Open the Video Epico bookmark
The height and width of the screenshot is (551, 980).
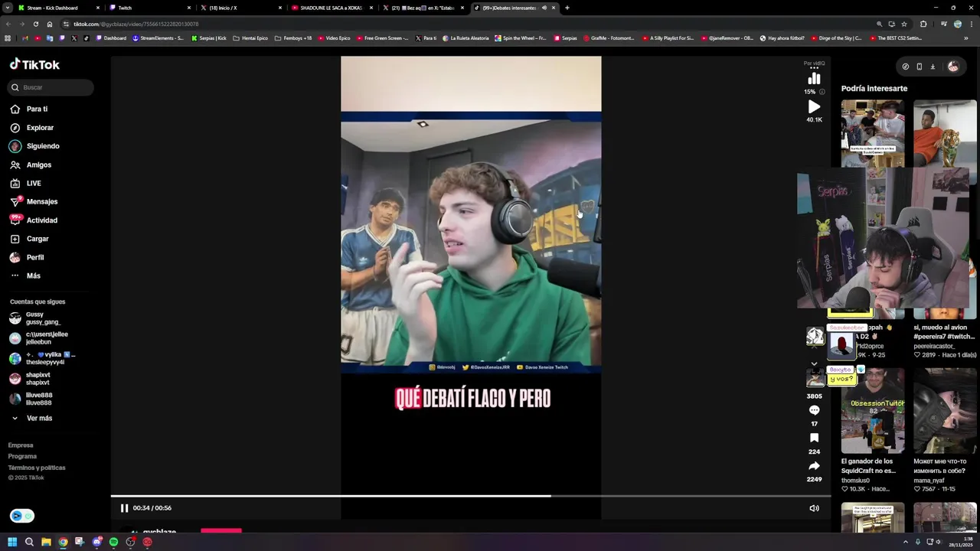click(334, 37)
